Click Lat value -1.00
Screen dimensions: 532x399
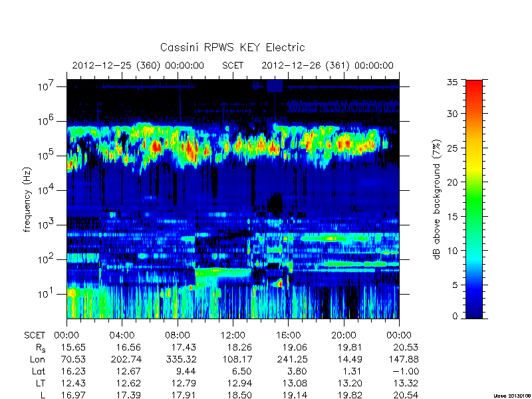(406, 371)
